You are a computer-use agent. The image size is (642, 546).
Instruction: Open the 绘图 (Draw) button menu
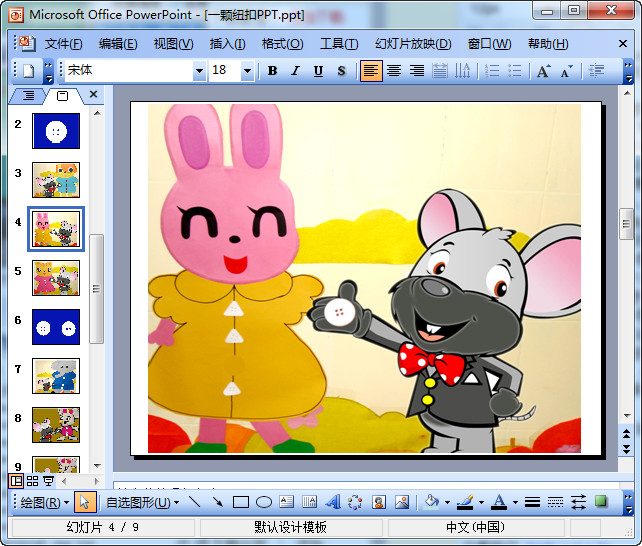pyautogui.click(x=45, y=502)
